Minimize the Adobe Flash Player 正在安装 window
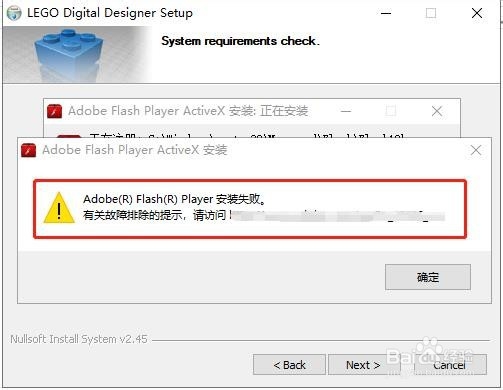The height and width of the screenshot is (390, 503). (x=346, y=111)
